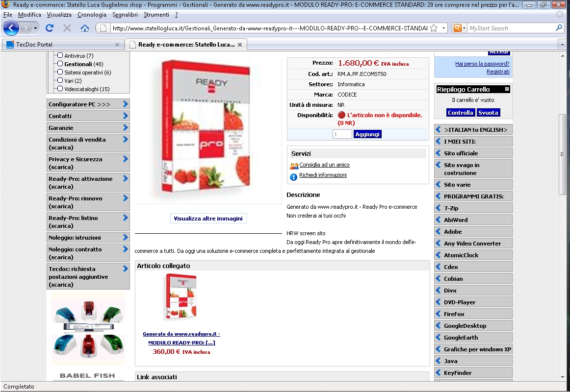Click the quantity input field
This screenshot has height=392, width=570.
pos(342,134)
